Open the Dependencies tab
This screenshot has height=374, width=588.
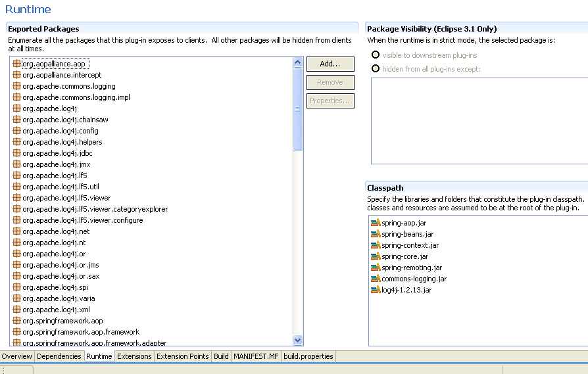tap(59, 356)
